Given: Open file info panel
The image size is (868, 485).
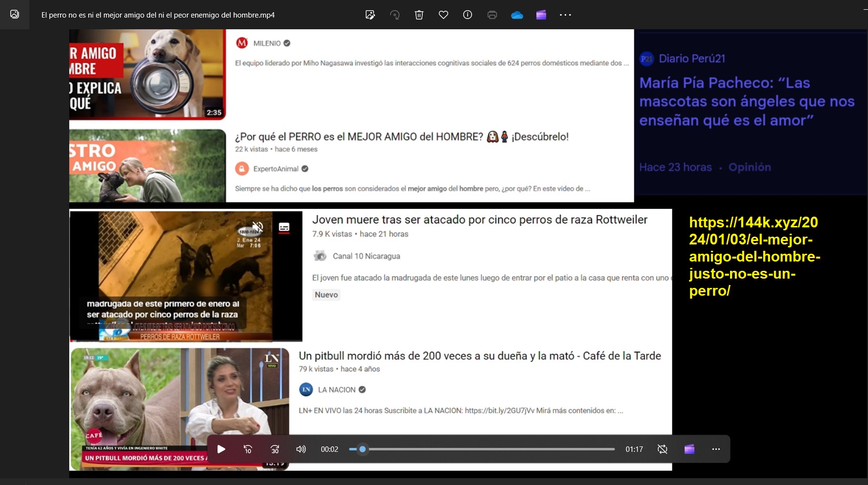Looking at the screenshot, I should click(468, 15).
